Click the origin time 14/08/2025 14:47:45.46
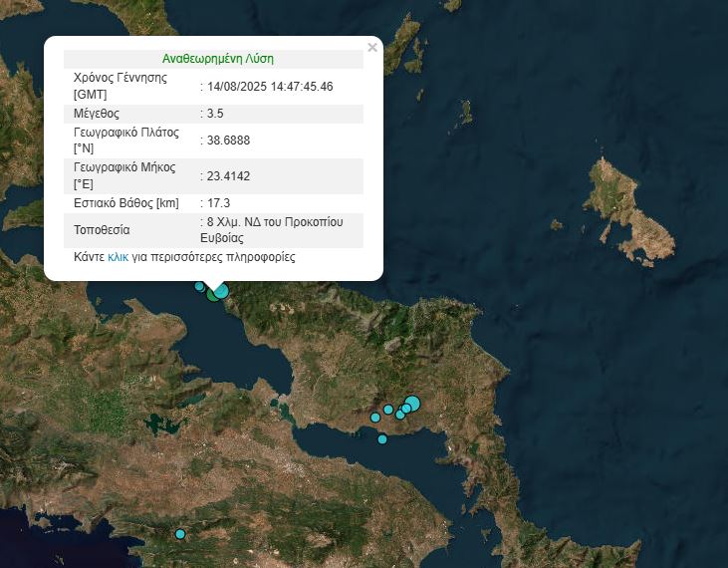This screenshot has width=728, height=568. click(x=270, y=87)
